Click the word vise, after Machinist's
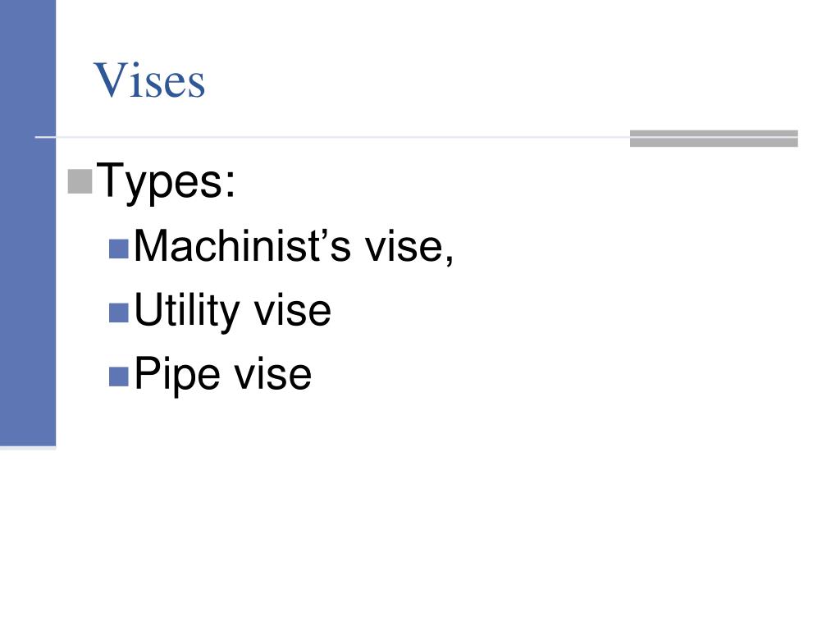Screen dimensions: 840x630 409,247
